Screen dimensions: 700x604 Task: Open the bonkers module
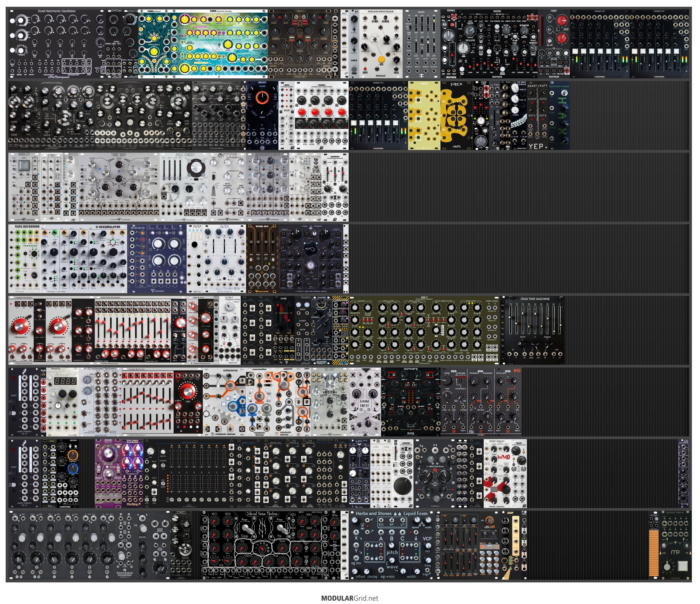pos(410,402)
